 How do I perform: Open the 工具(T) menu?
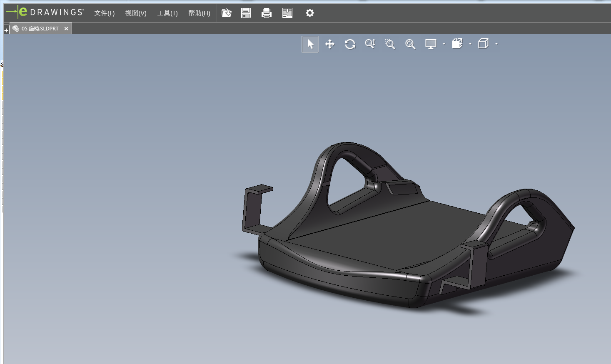point(167,13)
